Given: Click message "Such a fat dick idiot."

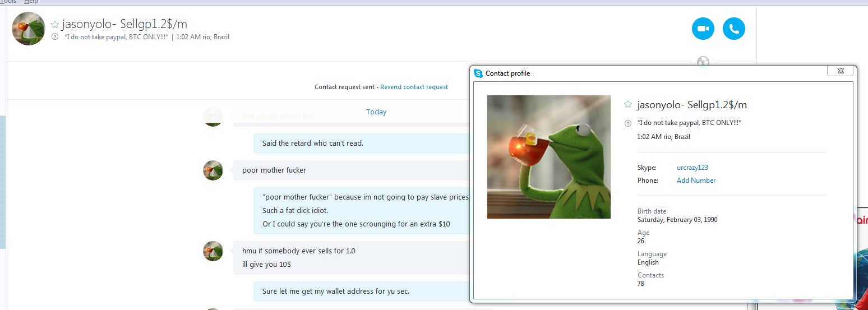Looking at the screenshot, I should pyautogui.click(x=295, y=210).
